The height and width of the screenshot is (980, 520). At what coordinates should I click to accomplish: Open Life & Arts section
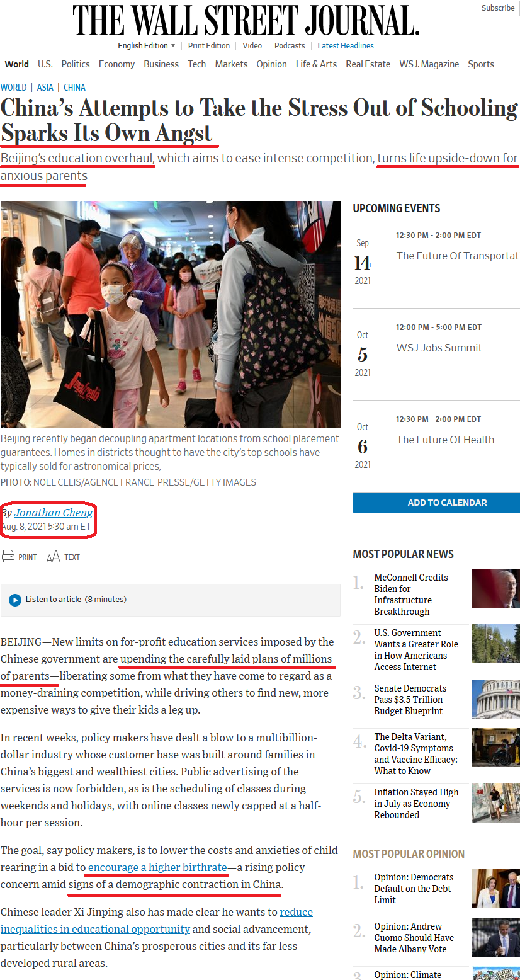tap(316, 64)
